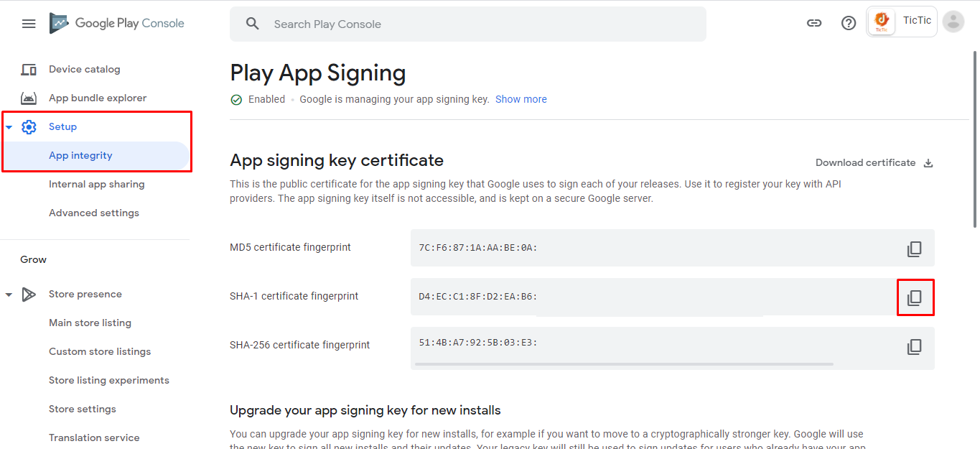Copy the SHA-1 certificate fingerprint
The width and height of the screenshot is (980, 449).
click(x=915, y=297)
